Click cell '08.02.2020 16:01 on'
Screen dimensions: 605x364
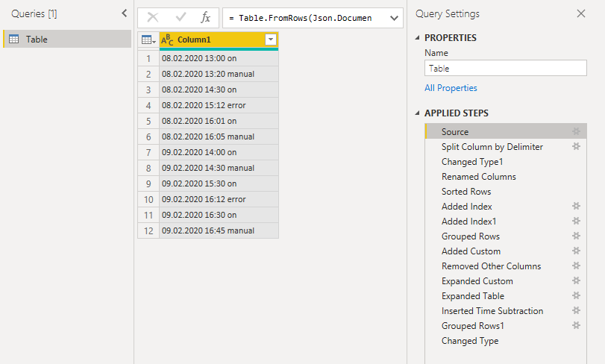(219, 121)
